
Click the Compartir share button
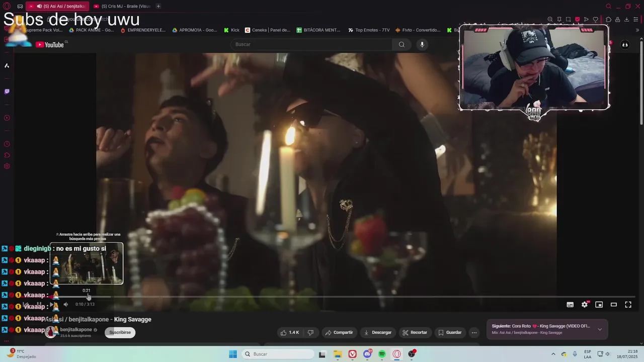[339, 332]
